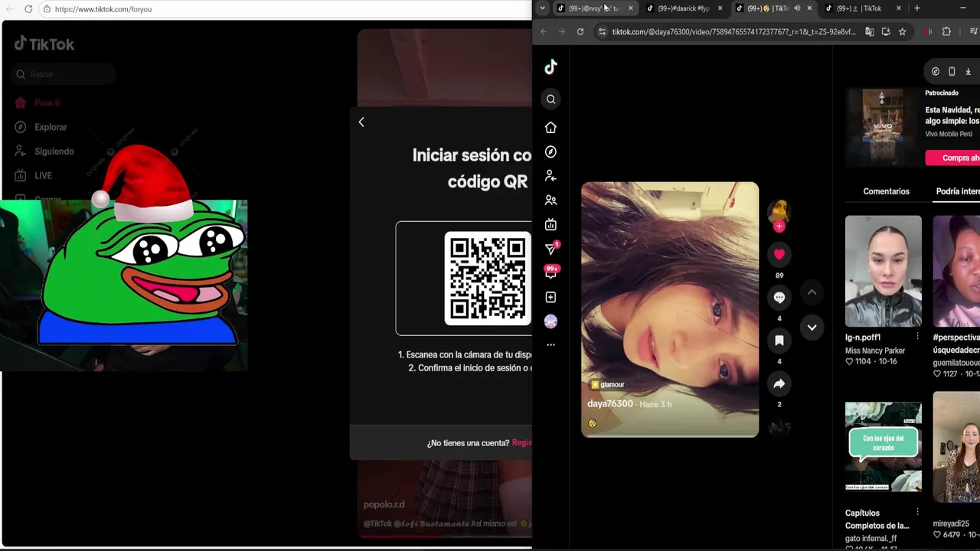This screenshot has width=980, height=551.
Task: Click site information icon in address bar
Action: 602,31
